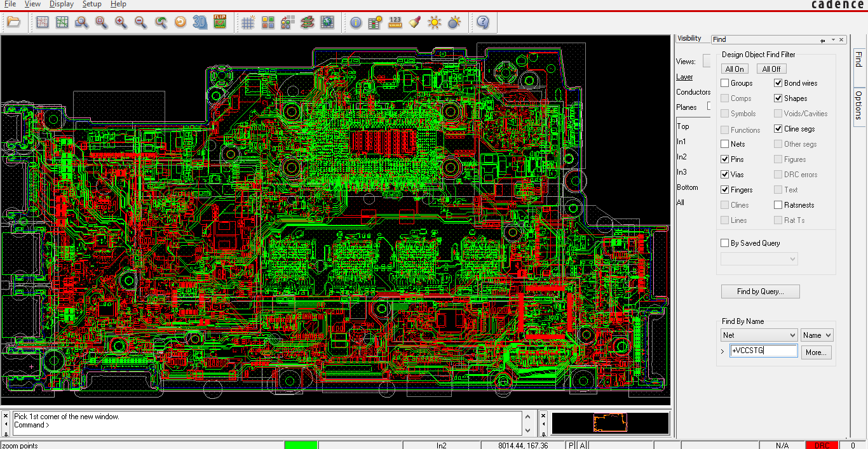The image size is (868, 449).
Task: Toggle the grid display icon
Action: tap(248, 22)
